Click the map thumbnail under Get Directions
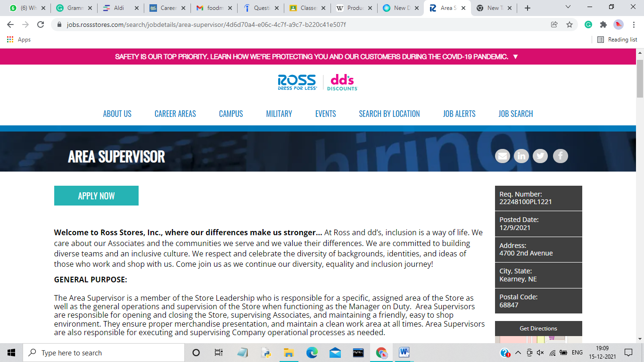The width and height of the screenshot is (644, 362). tap(538, 339)
